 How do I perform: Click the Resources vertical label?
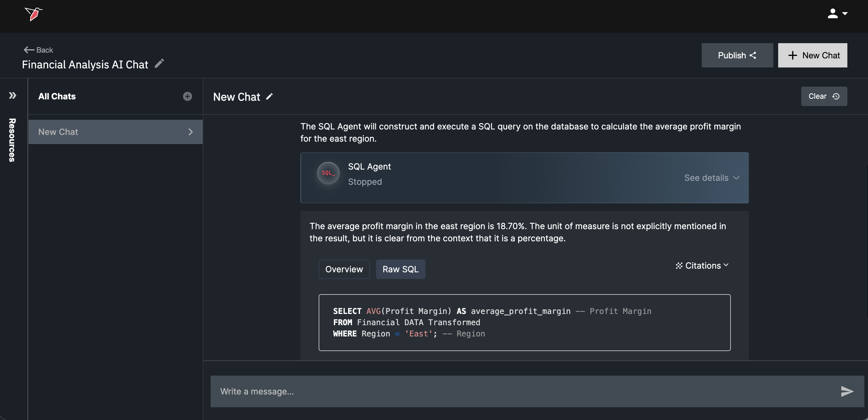click(x=12, y=140)
